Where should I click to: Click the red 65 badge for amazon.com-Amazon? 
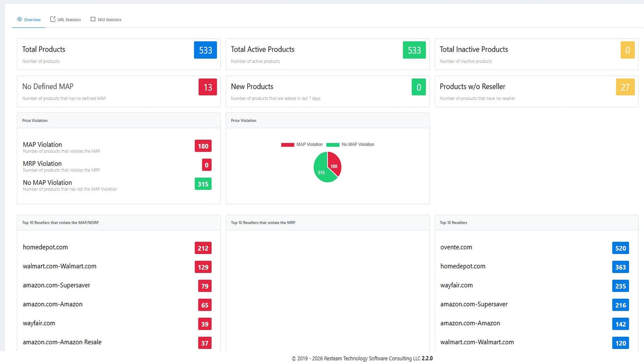click(205, 305)
